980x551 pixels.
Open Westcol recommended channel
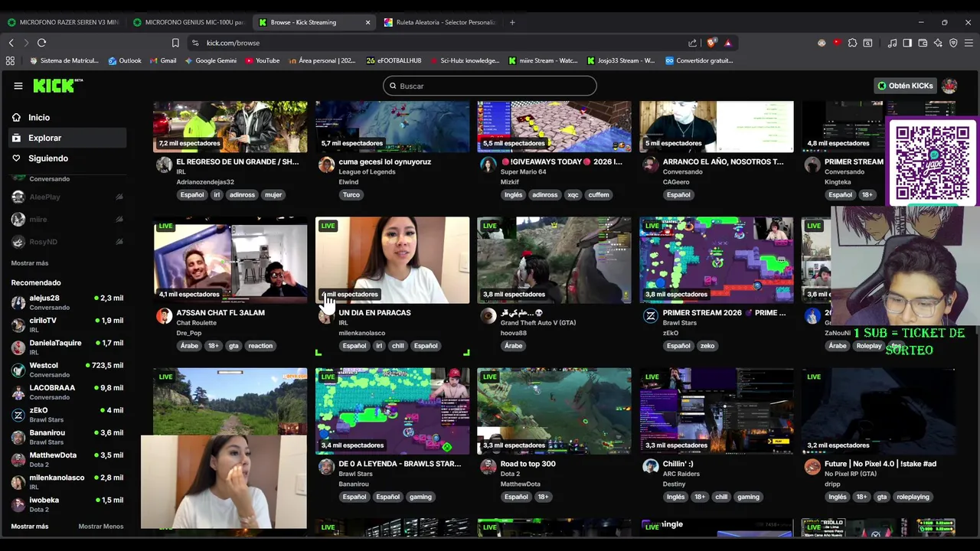67,370
